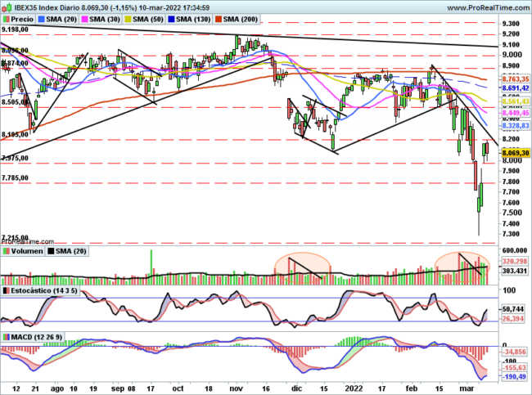532x395 pixels.
Task: Click the Estocástico indicator color icon
Action: (7, 291)
